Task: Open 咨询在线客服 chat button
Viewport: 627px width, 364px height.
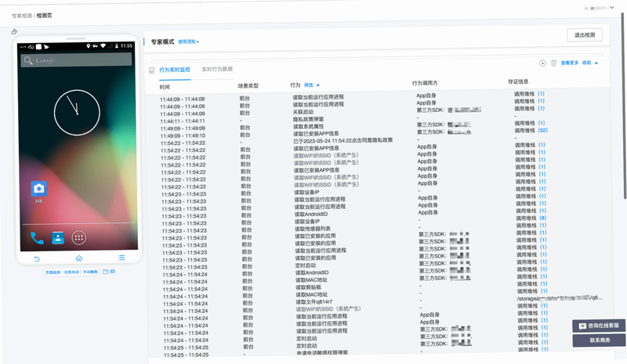Action: (x=599, y=326)
